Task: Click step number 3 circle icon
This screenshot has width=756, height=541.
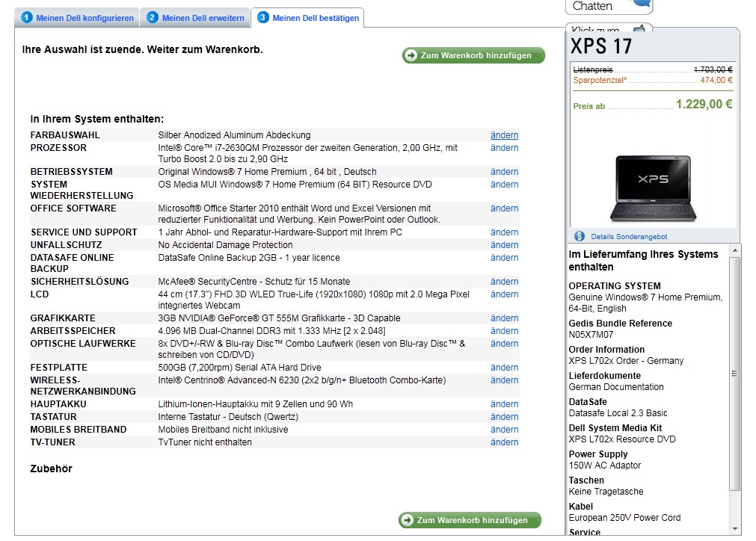Action: (x=262, y=17)
